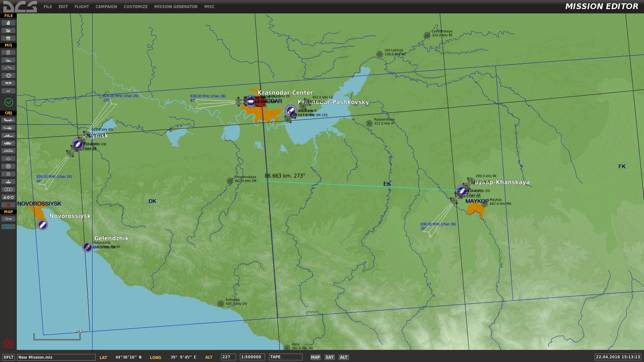
Task: Click the DFLT button in status bar
Action: (8, 357)
